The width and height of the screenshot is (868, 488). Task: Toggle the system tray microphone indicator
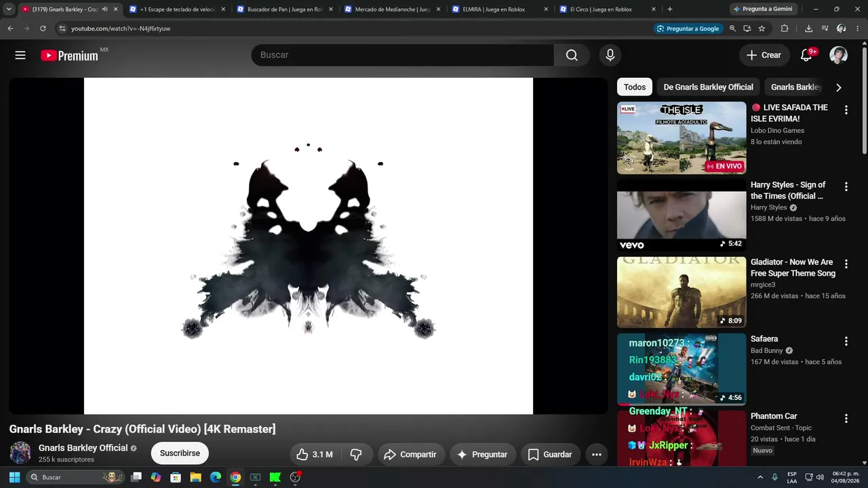click(774, 477)
